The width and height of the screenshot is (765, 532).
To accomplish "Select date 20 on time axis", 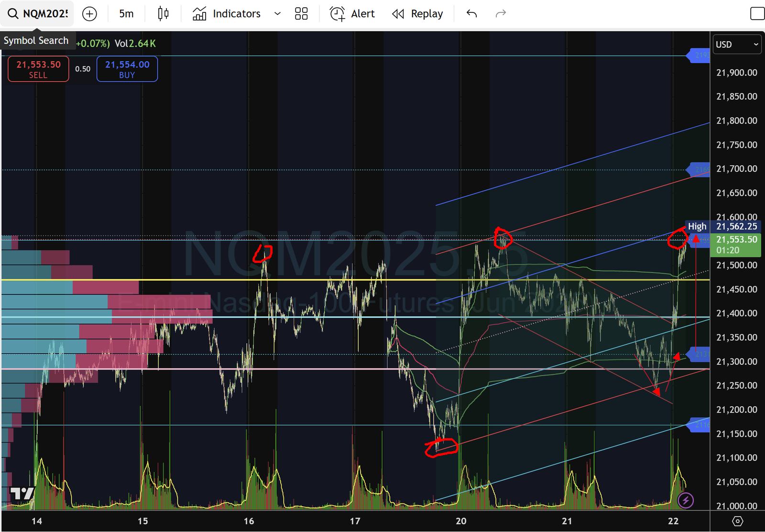I will tap(461, 521).
